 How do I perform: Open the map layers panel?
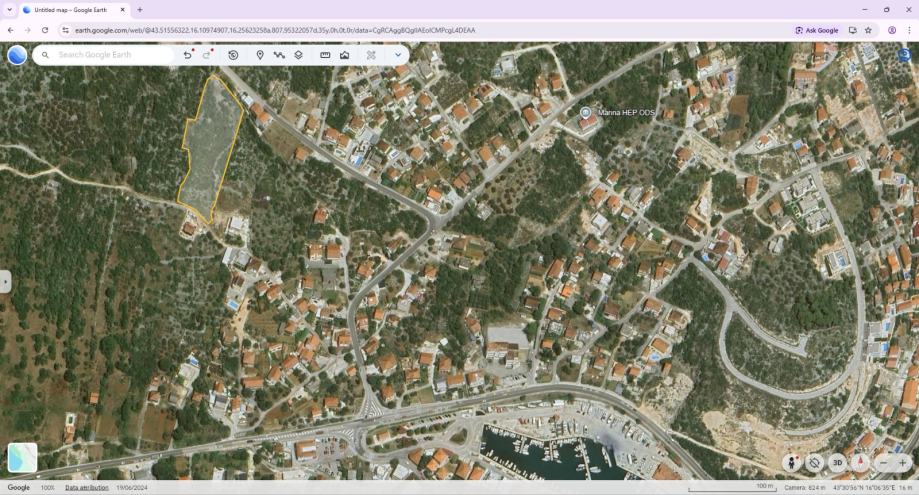[298, 55]
